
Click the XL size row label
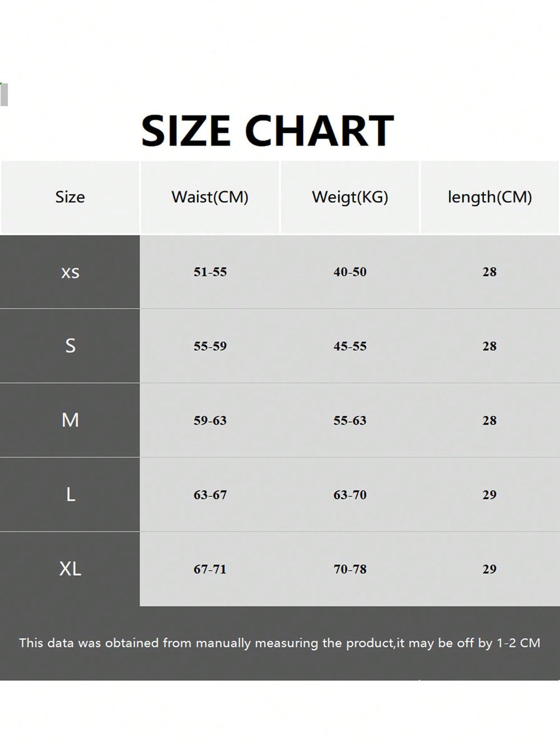(70, 569)
